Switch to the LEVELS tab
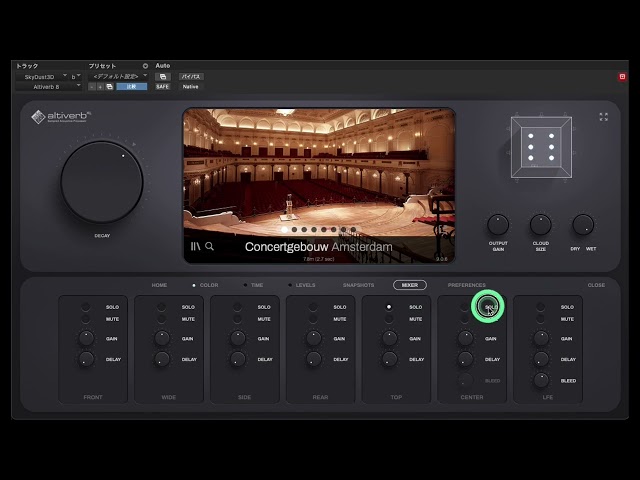 coord(305,285)
